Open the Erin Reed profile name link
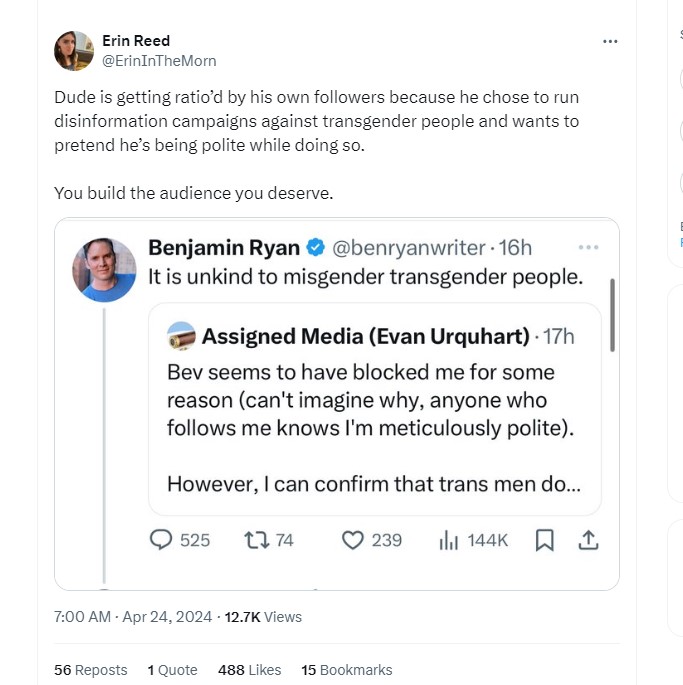Screen dimensions: 683x685 [136, 41]
